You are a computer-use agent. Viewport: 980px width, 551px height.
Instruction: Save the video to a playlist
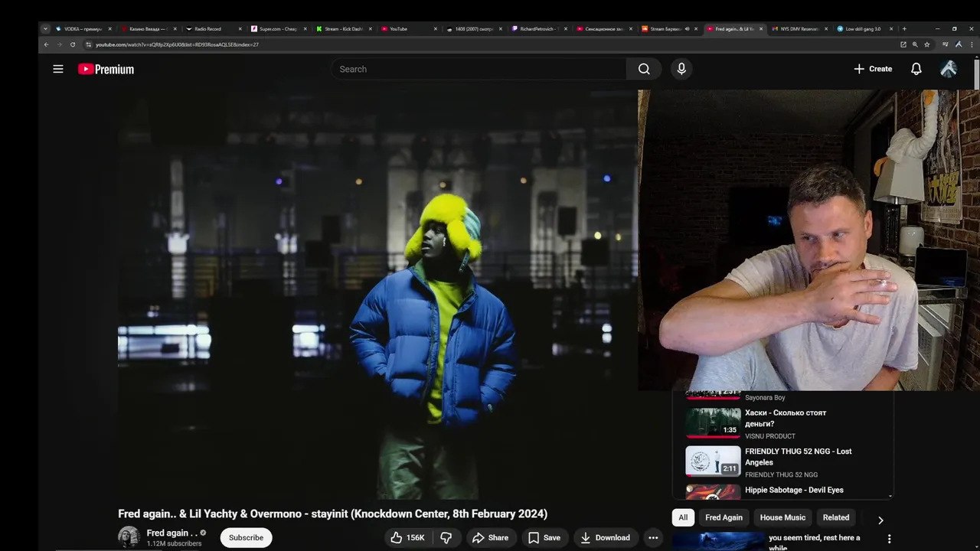click(544, 537)
